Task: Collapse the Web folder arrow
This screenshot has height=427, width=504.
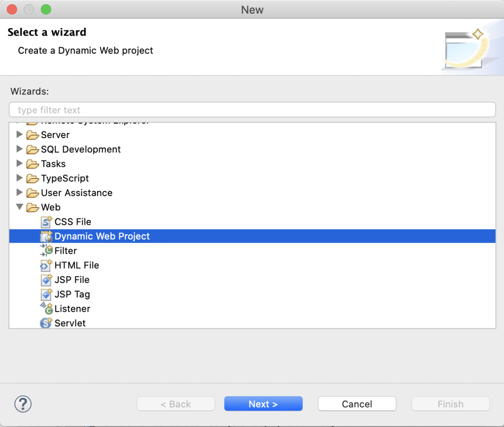Action: click(x=20, y=207)
